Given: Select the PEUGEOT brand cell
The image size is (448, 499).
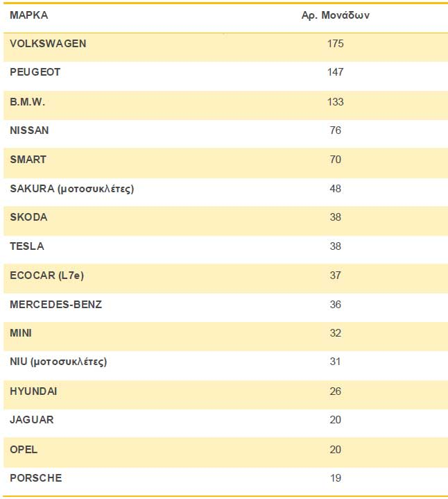Looking at the screenshot, I should coord(35,72).
